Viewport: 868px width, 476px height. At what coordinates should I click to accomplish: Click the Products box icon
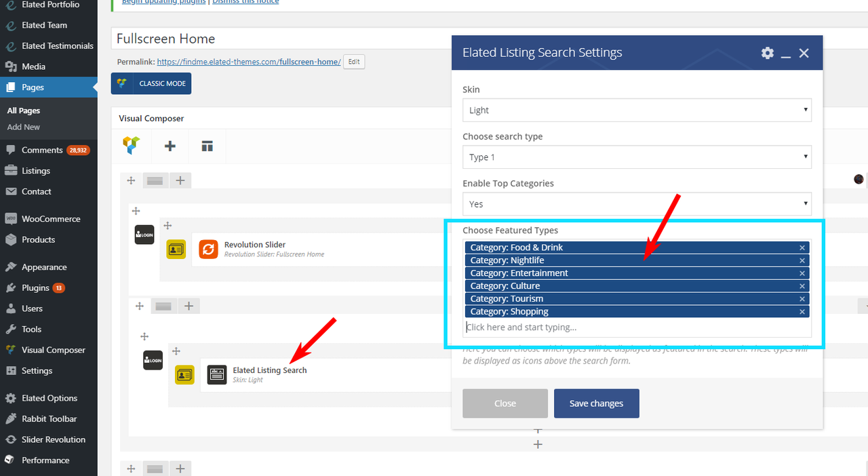(10, 239)
